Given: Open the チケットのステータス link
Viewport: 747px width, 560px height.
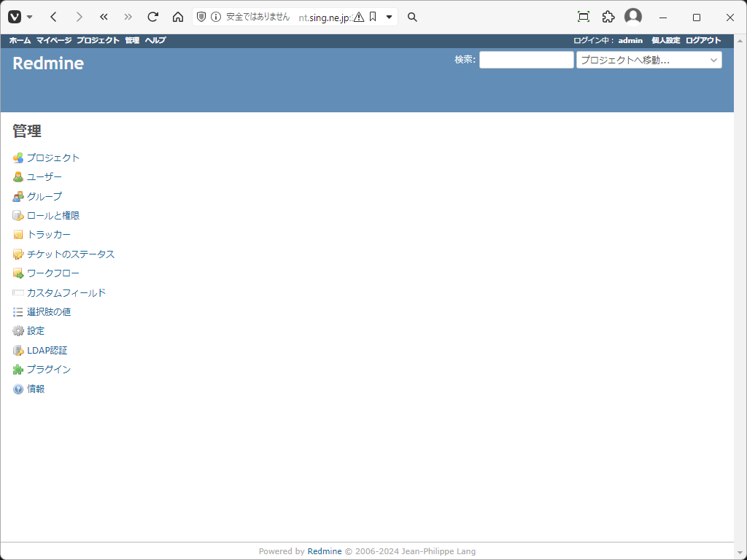Looking at the screenshot, I should tap(71, 254).
